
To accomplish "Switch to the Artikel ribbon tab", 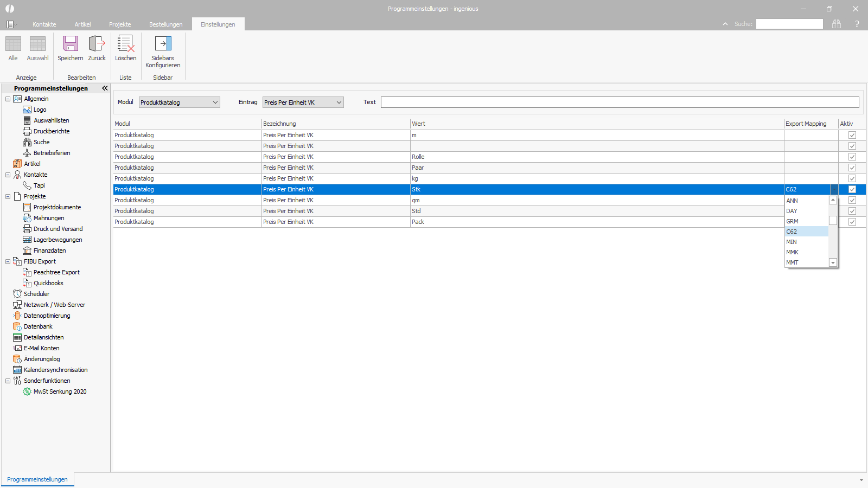I will point(82,24).
